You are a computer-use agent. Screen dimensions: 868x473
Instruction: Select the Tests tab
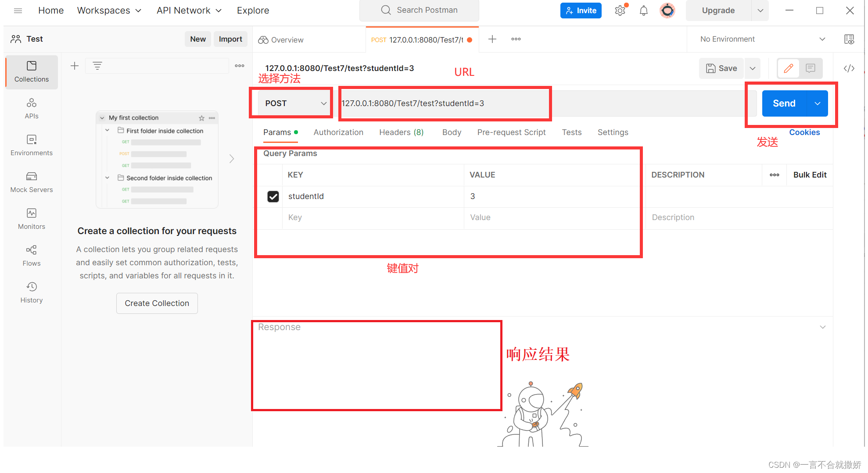[572, 132]
